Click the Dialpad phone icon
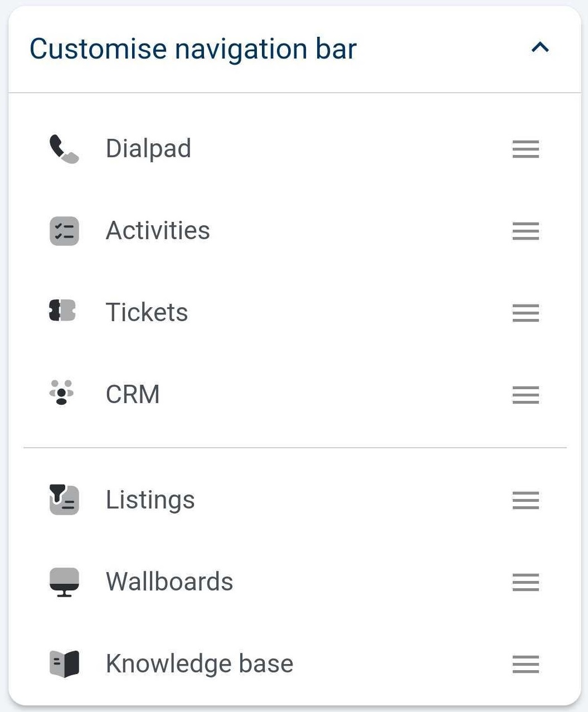The width and height of the screenshot is (588, 712). point(64,149)
